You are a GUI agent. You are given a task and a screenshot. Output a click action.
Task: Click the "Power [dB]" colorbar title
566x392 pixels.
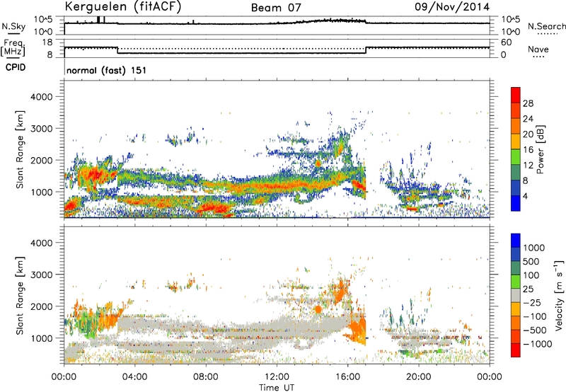pos(540,149)
